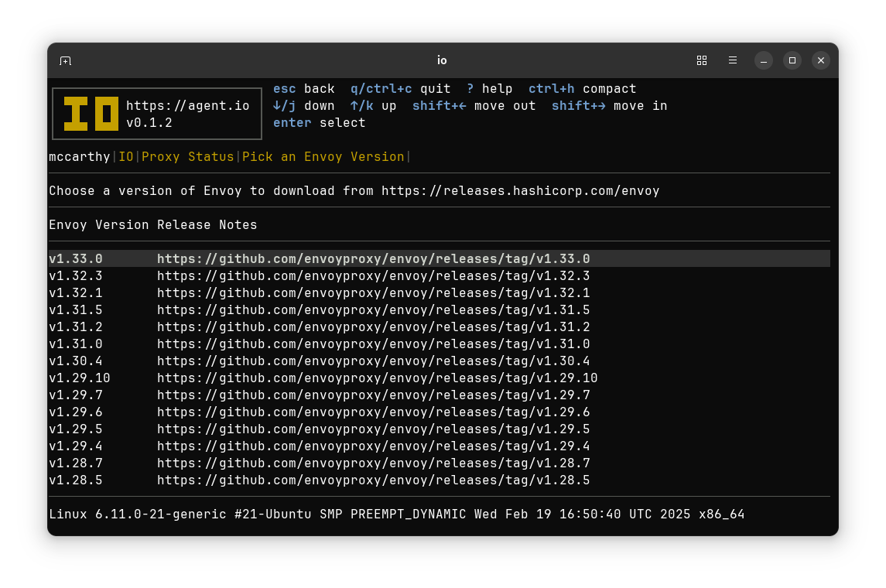Select Envoy version v1.29.7

[x=76, y=395]
